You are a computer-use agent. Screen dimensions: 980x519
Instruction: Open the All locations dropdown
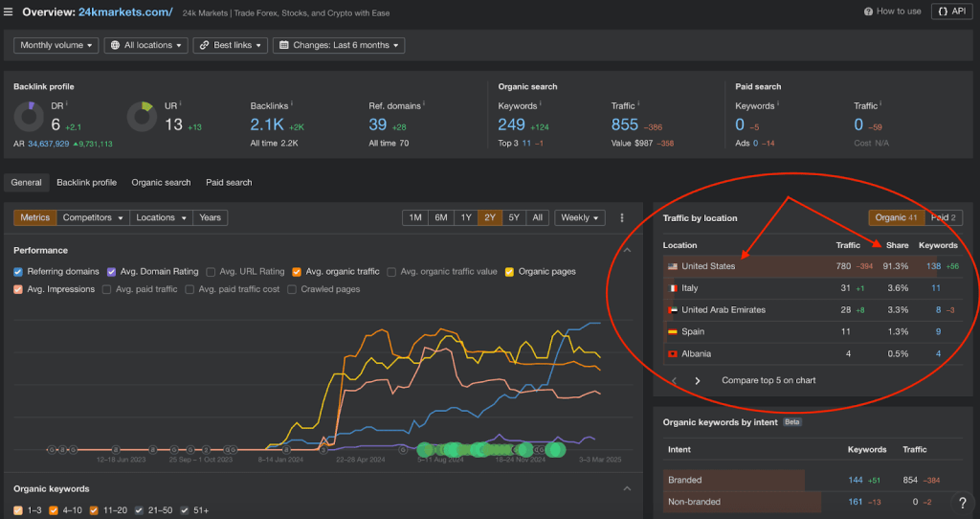coord(146,45)
